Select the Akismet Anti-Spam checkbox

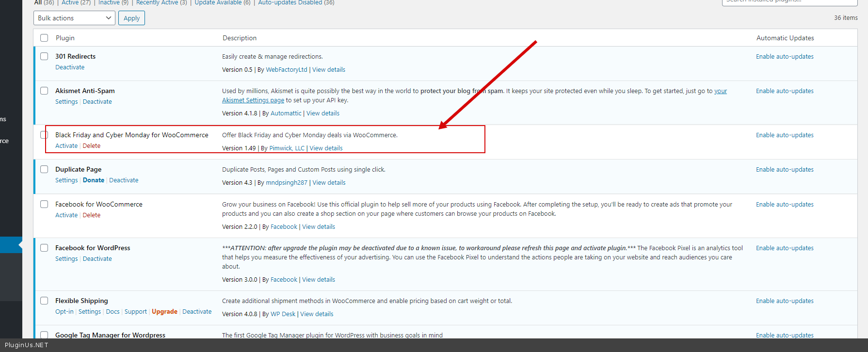point(44,91)
